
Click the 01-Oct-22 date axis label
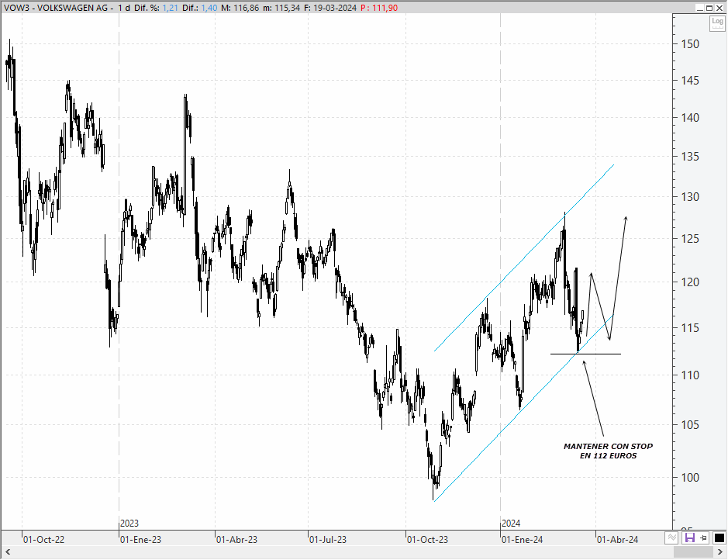pyautogui.click(x=43, y=540)
